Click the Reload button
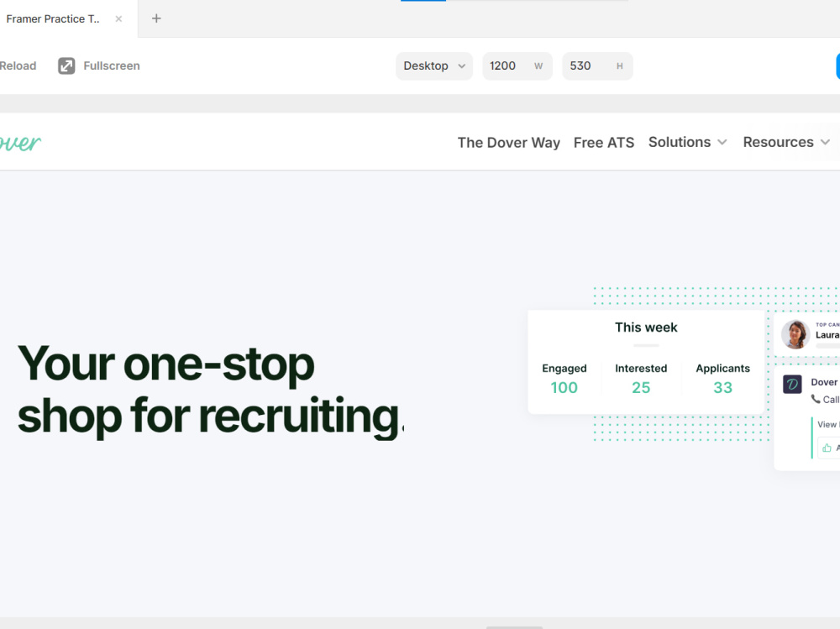Screen dimensions: 840x629 point(18,66)
